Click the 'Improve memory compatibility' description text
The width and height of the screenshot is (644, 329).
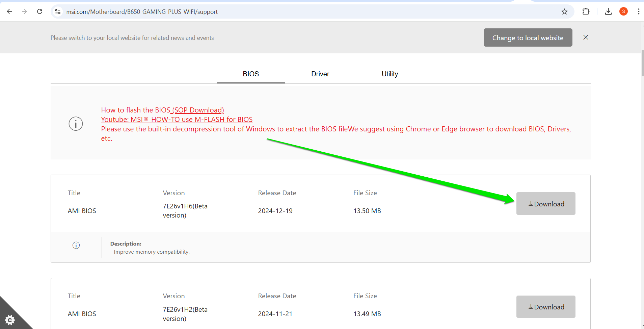click(150, 252)
